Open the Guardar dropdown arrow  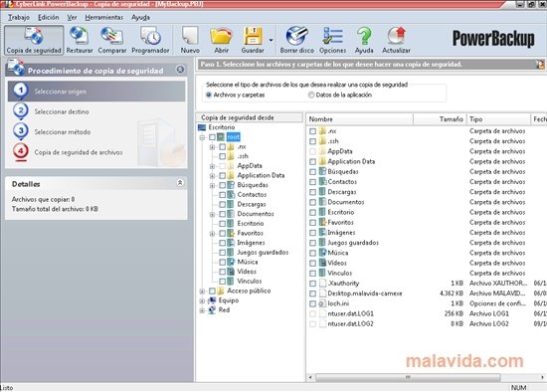point(271,40)
